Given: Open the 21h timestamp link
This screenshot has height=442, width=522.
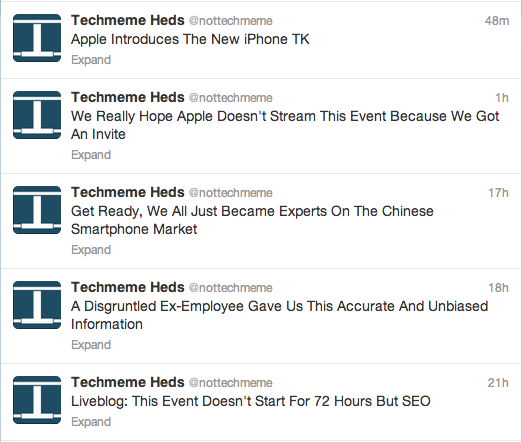Looking at the screenshot, I should pos(498,383).
